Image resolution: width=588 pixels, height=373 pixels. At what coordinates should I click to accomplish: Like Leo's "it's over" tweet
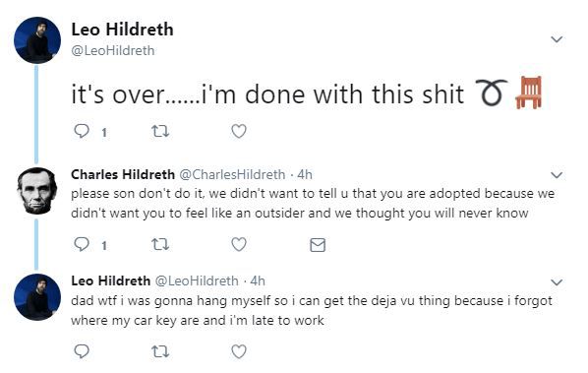[239, 131]
